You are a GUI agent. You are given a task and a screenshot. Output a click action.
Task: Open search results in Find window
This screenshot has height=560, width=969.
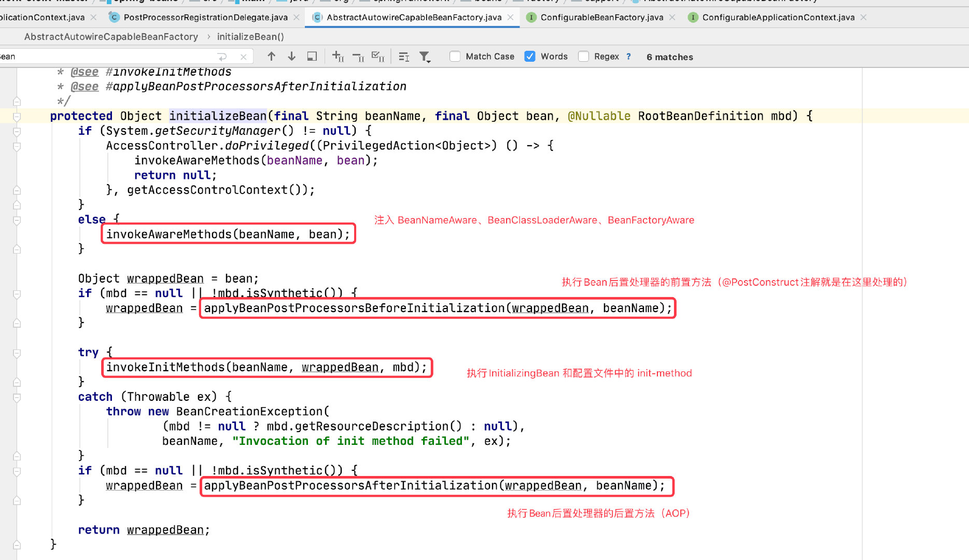click(x=312, y=57)
